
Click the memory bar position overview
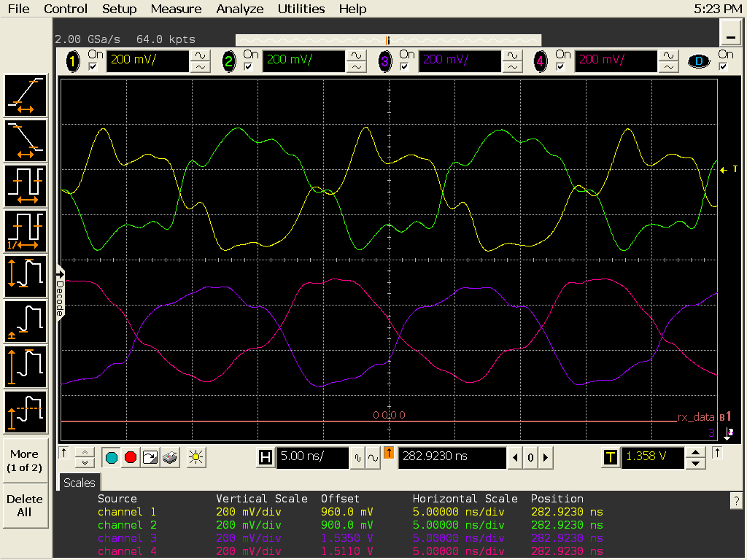tap(388, 40)
